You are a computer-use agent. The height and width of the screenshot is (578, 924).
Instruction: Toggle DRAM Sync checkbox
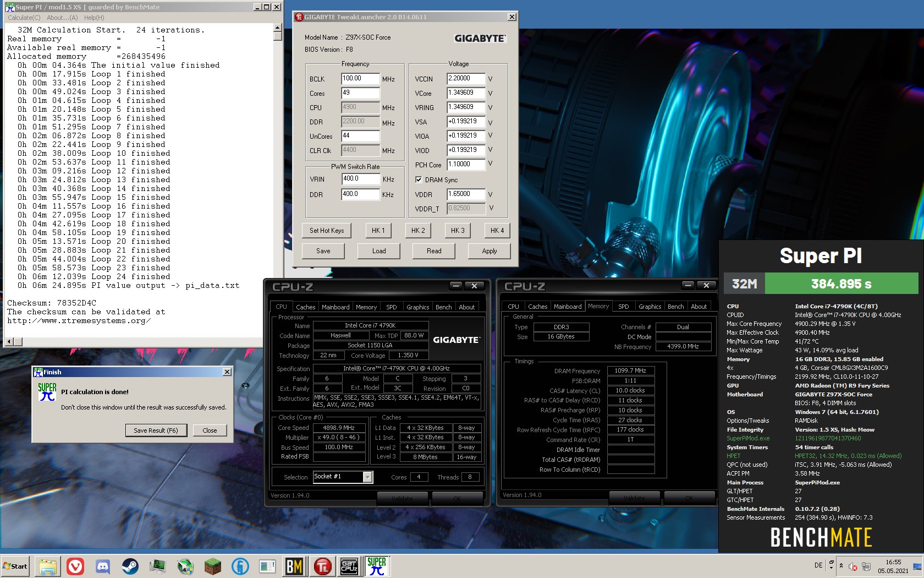pos(419,179)
